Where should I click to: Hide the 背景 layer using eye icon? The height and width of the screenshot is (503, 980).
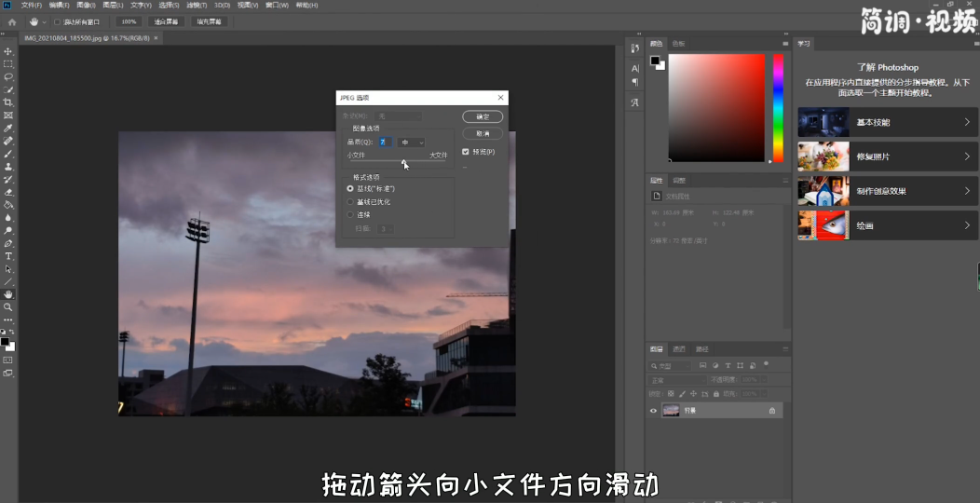coord(653,410)
